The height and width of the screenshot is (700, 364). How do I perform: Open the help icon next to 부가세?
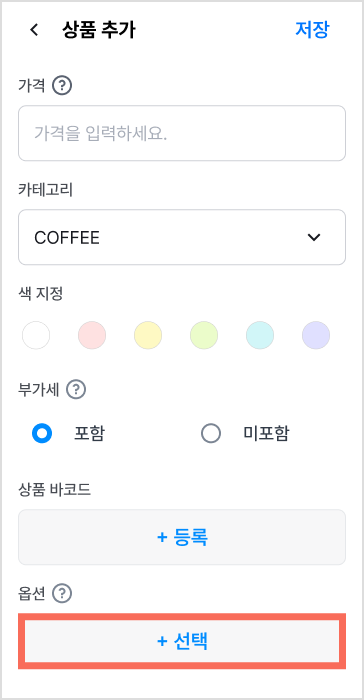click(x=76, y=390)
